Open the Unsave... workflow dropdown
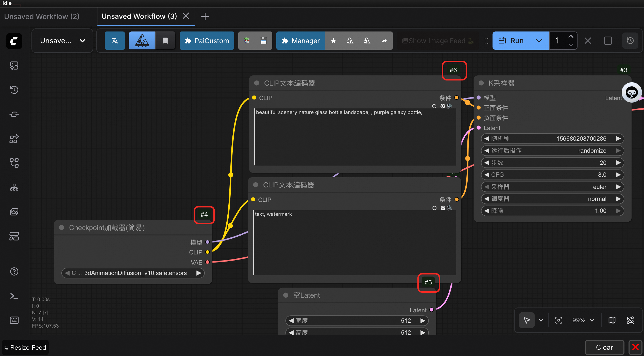Screen dimensions: 644x356 pyautogui.click(x=62, y=41)
